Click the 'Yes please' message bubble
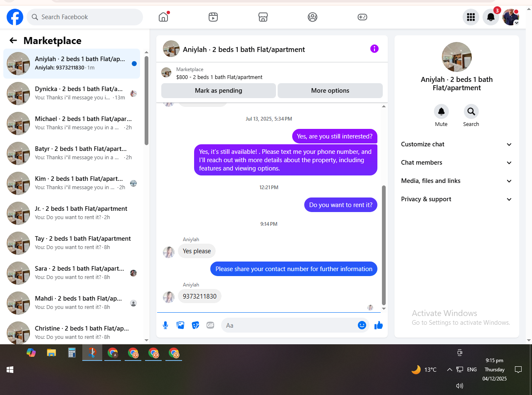 [197, 251]
